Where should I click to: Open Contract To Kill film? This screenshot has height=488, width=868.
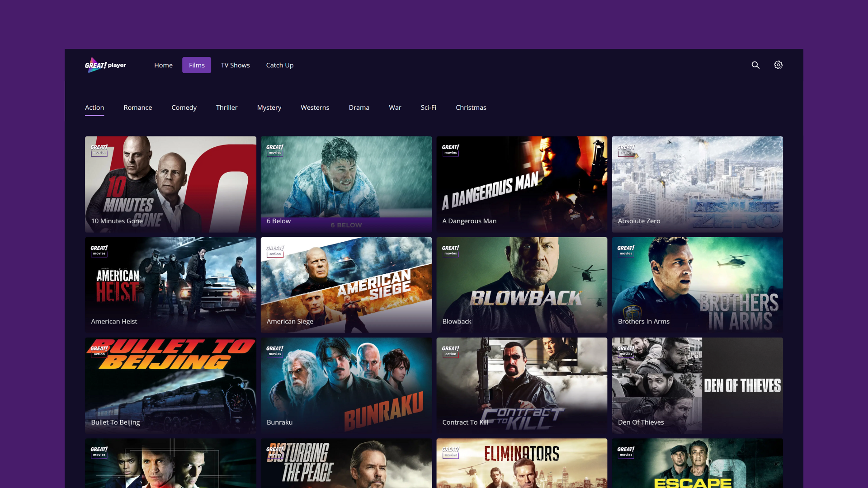pos(522,385)
